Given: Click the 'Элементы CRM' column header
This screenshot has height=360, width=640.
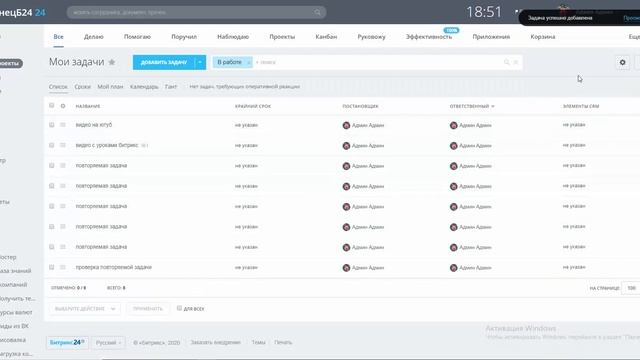Looking at the screenshot, I should tap(581, 106).
